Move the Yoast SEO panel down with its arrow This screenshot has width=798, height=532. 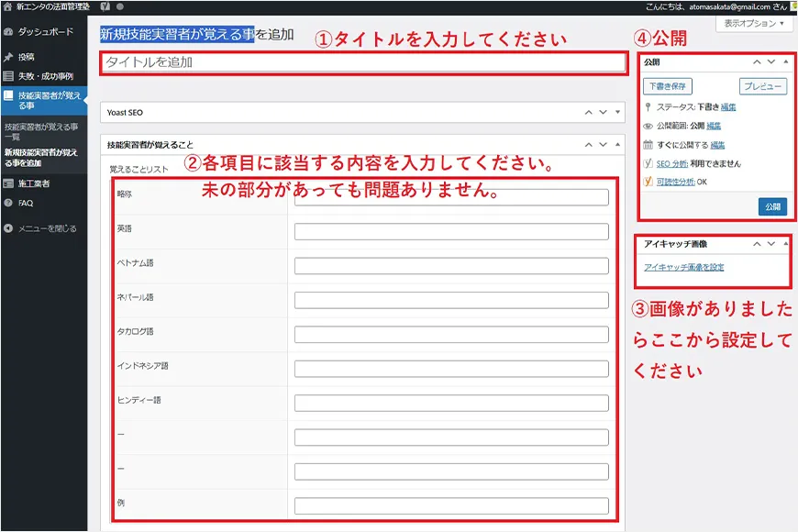pos(603,112)
